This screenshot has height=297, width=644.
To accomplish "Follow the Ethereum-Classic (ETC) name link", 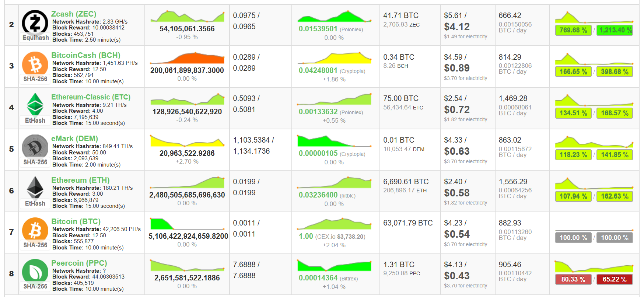I will coord(91,97).
